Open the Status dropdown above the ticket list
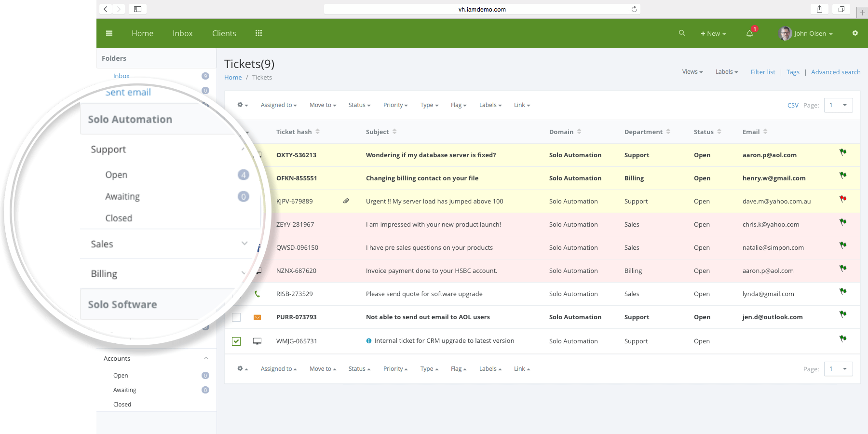The width and height of the screenshot is (868, 434). (x=359, y=105)
